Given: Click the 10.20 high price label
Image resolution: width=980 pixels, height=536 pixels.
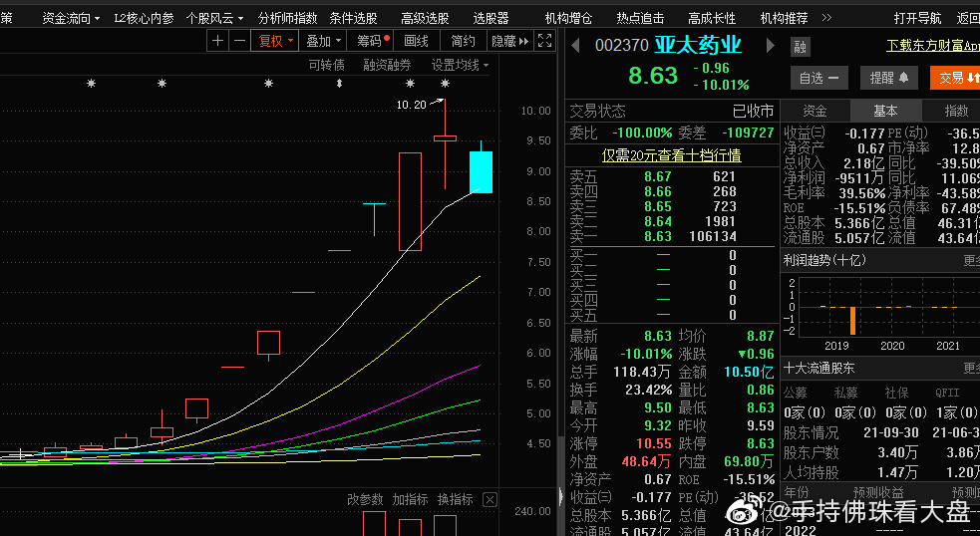Looking at the screenshot, I should tap(412, 105).
